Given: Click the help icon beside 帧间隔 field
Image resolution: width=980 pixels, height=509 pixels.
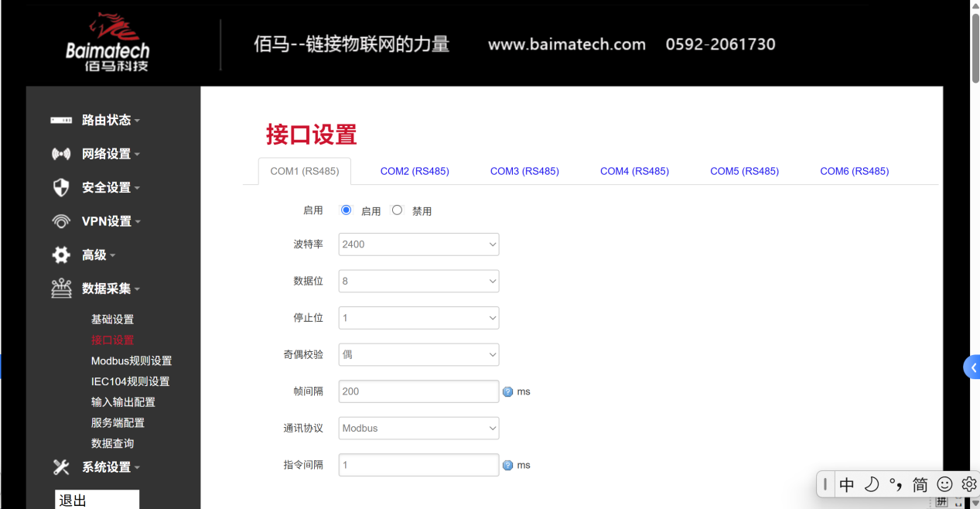Looking at the screenshot, I should coord(507,391).
